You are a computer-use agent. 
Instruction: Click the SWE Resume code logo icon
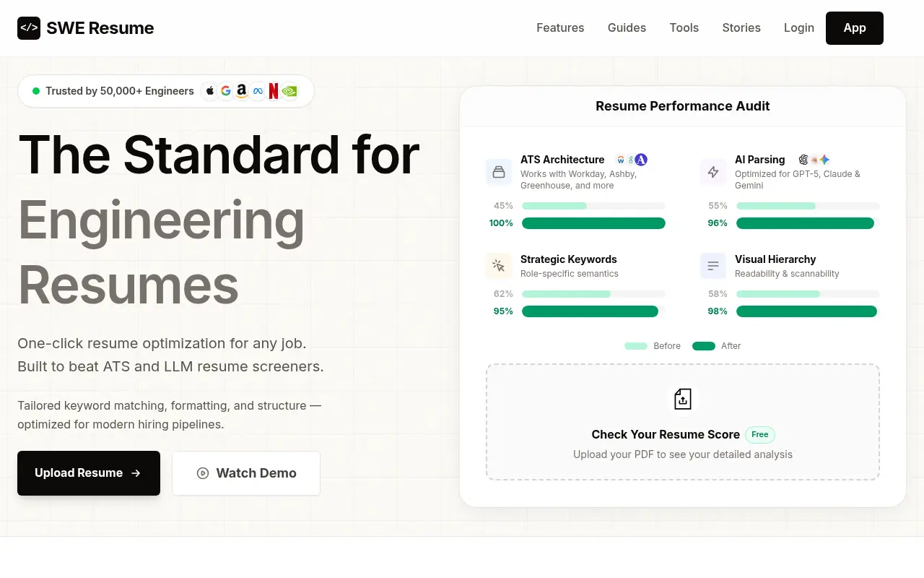(29, 28)
